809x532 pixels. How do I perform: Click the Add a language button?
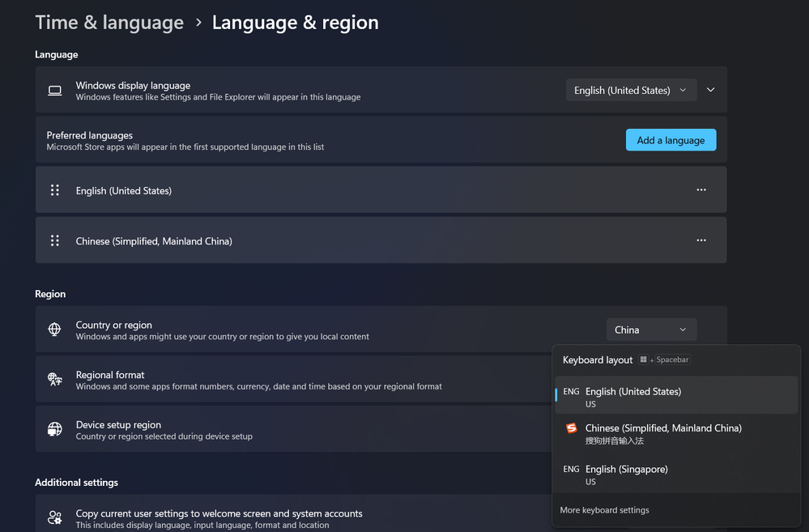point(671,140)
